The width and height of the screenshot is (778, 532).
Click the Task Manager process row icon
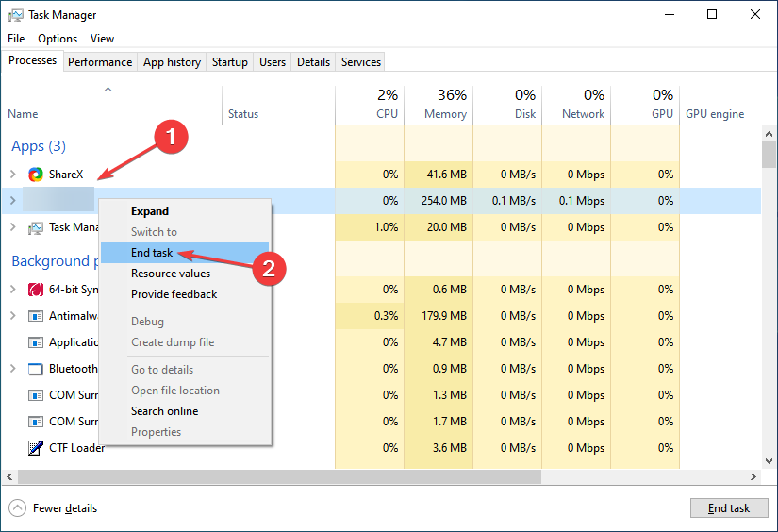35,227
